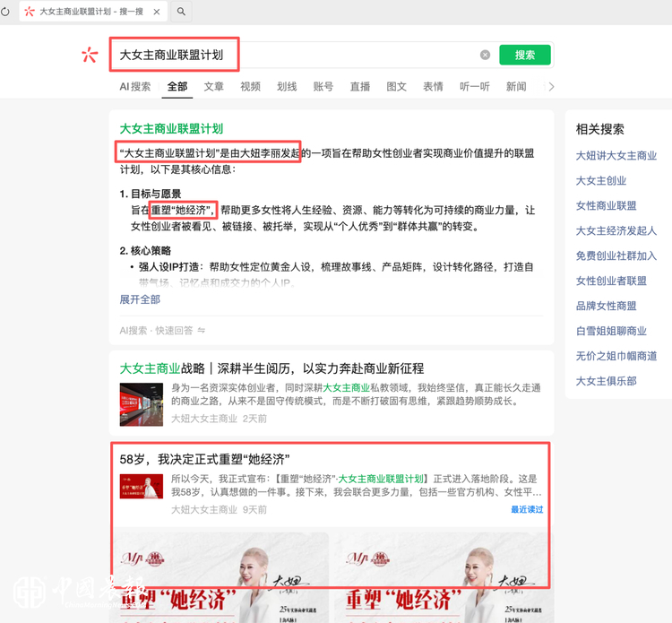Open the 视频 results tab
Image resolution: width=672 pixels, height=623 pixels.
point(250,87)
